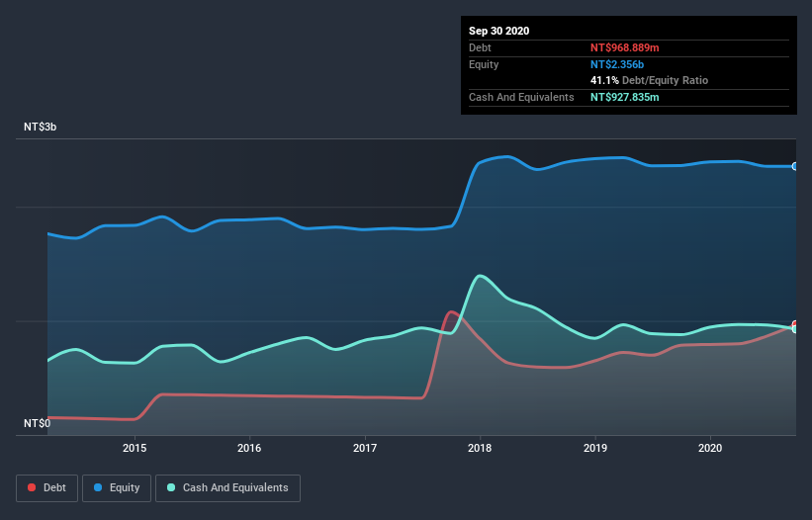
Task: Select the 41.1% Debt/Equity Ratio text
Action: (x=649, y=80)
